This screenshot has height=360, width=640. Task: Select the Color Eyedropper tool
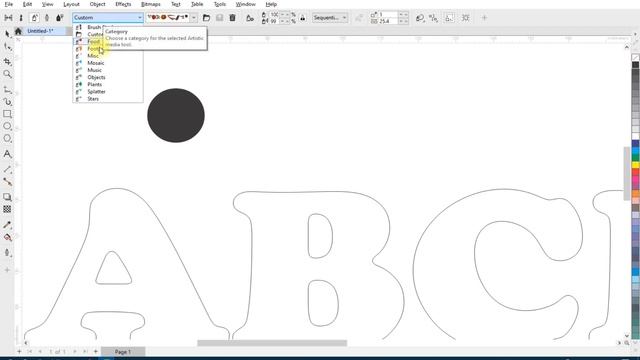tap(7, 225)
